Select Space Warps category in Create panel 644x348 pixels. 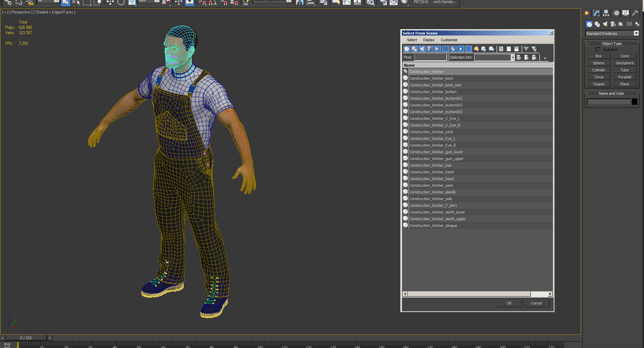coord(629,24)
